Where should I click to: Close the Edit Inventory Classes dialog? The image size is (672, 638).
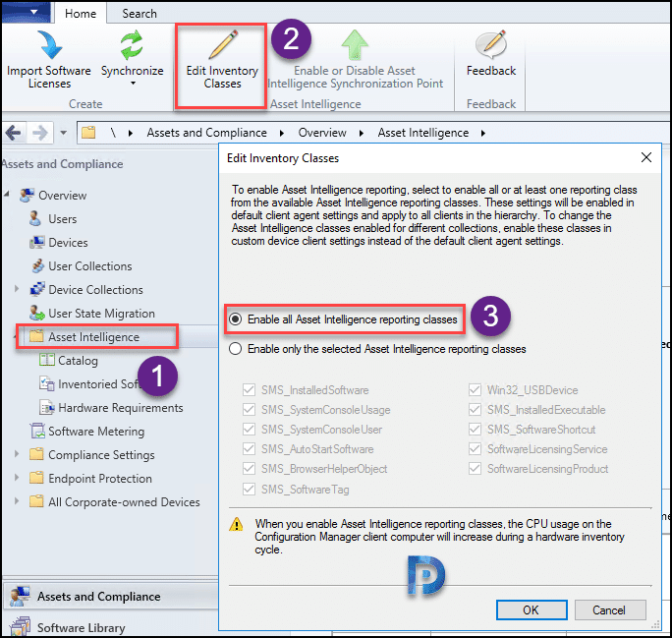pos(646,157)
